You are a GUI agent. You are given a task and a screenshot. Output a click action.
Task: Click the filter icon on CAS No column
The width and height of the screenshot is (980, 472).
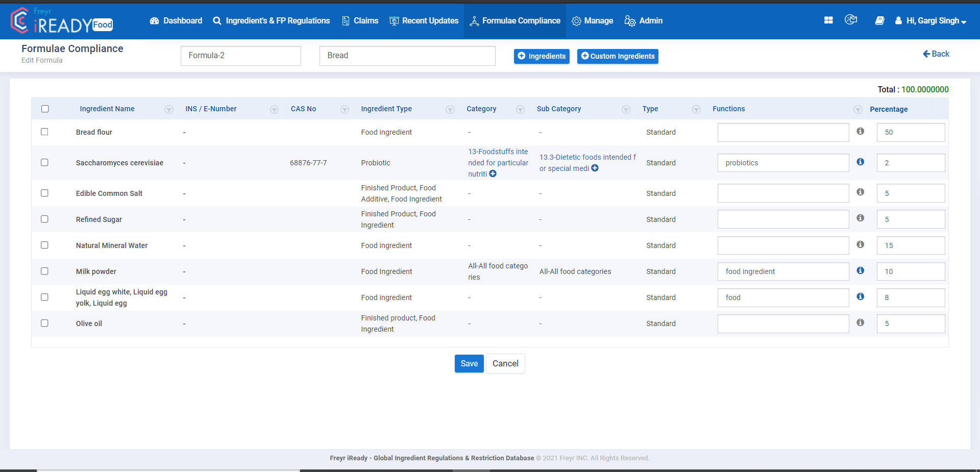345,109
